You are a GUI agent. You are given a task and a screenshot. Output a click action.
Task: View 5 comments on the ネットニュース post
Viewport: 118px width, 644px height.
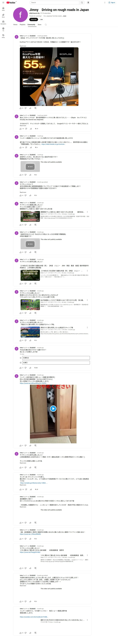point(36,147)
